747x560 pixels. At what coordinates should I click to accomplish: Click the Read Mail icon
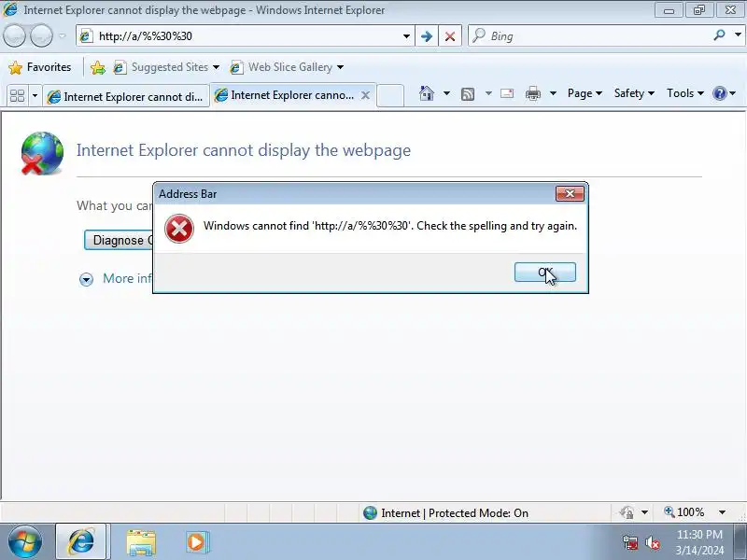(x=507, y=93)
